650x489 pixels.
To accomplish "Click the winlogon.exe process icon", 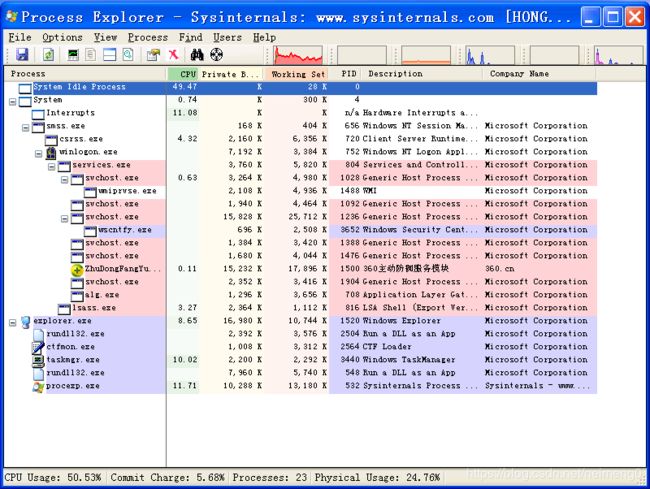I will point(51,153).
